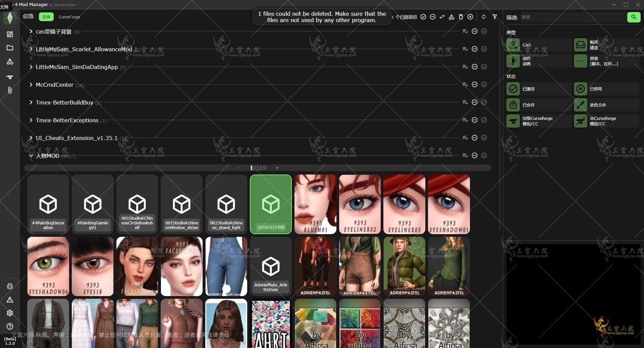Select all in 人物MOD group

(x=465, y=155)
